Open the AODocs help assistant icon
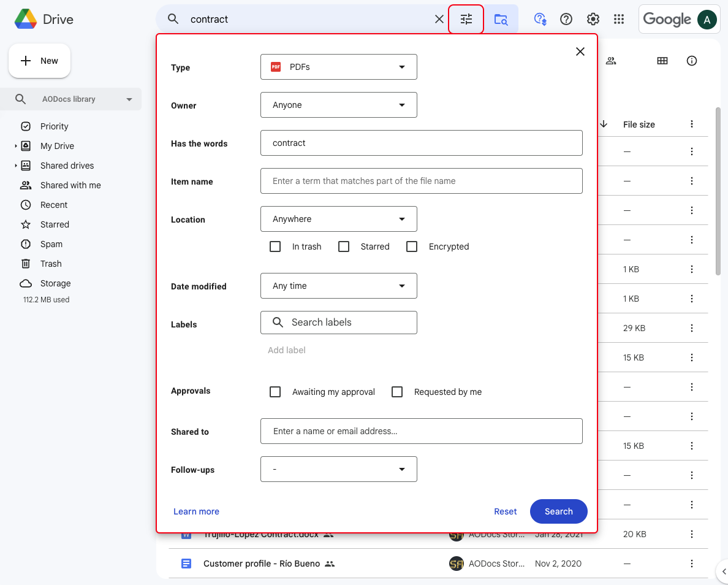 540,19
